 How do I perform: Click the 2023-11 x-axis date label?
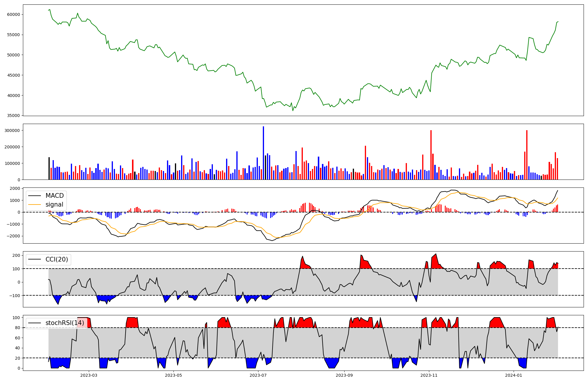(429, 375)
